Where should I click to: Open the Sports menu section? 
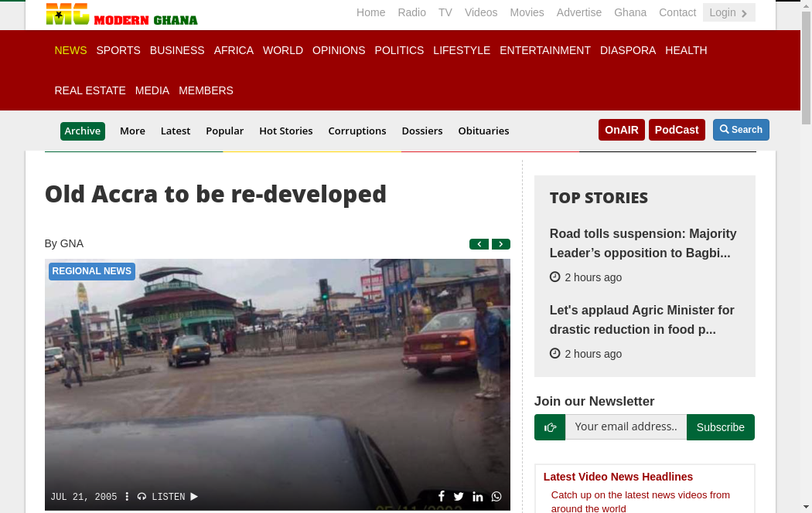[x=118, y=50]
